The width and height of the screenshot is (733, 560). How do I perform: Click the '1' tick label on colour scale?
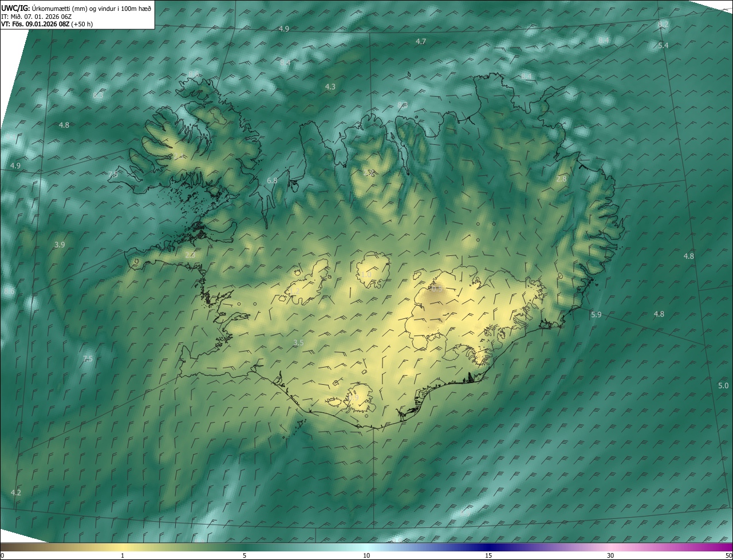(x=123, y=556)
